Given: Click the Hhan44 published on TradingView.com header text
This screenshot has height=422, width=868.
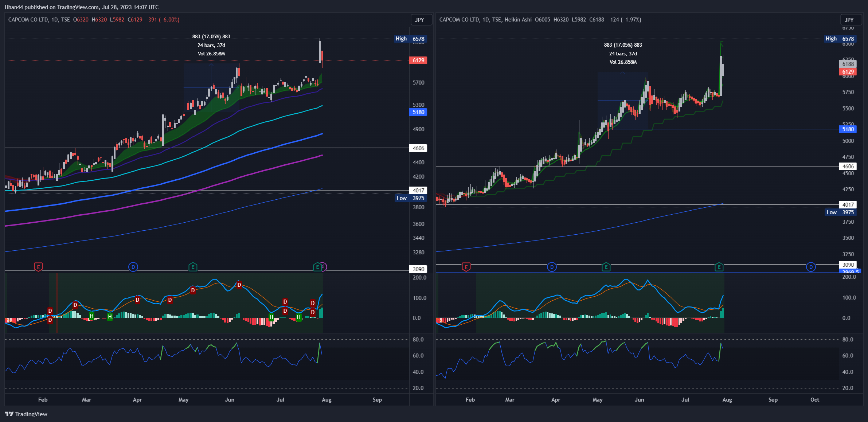Looking at the screenshot, I should pos(82,7).
